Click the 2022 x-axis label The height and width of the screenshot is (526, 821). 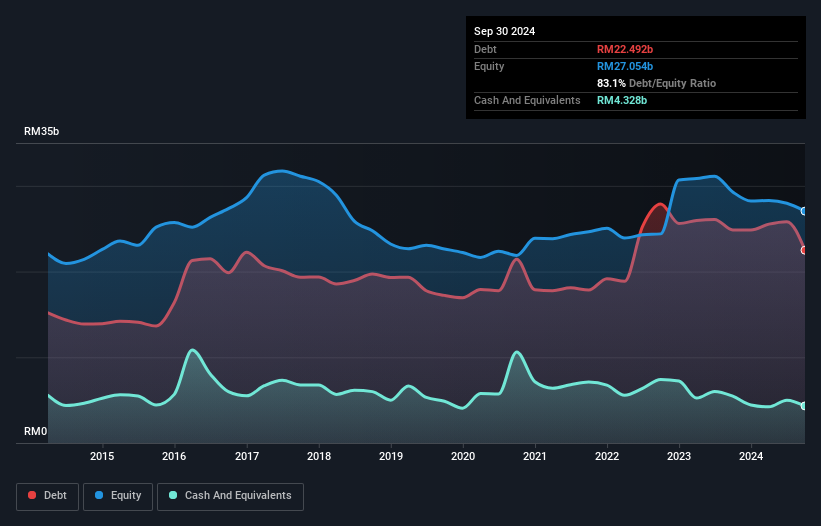point(607,456)
